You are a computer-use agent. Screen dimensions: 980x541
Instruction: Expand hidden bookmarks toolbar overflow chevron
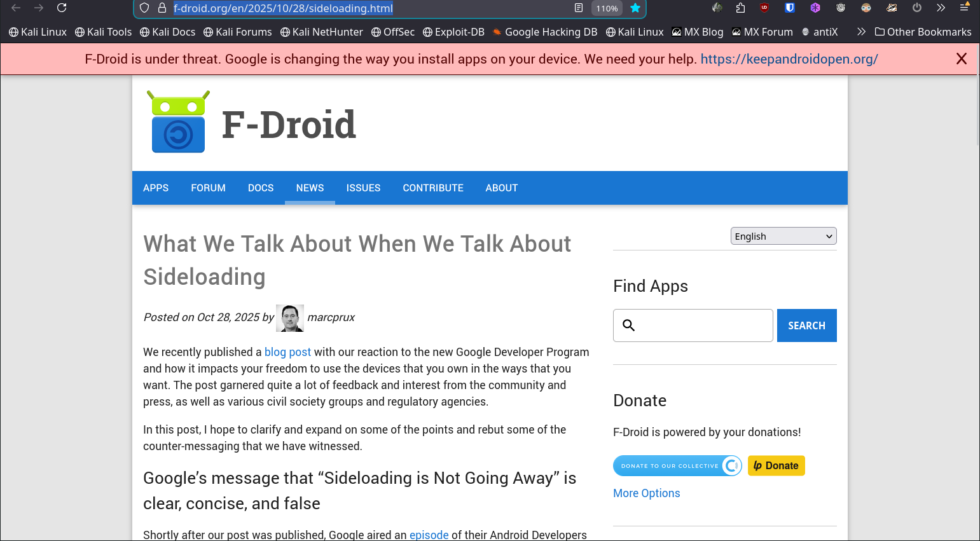click(861, 32)
